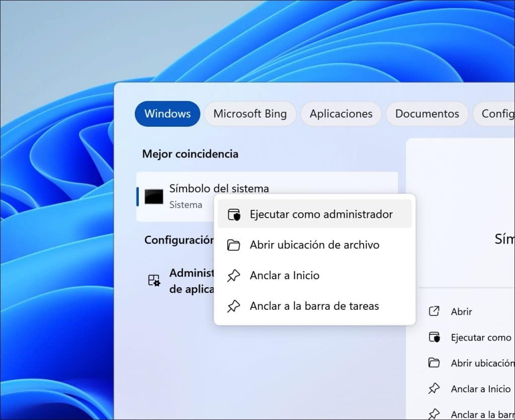Click pin icon beside Anclar a la barra de tareas
The height and width of the screenshot is (420, 515).
[233, 306]
